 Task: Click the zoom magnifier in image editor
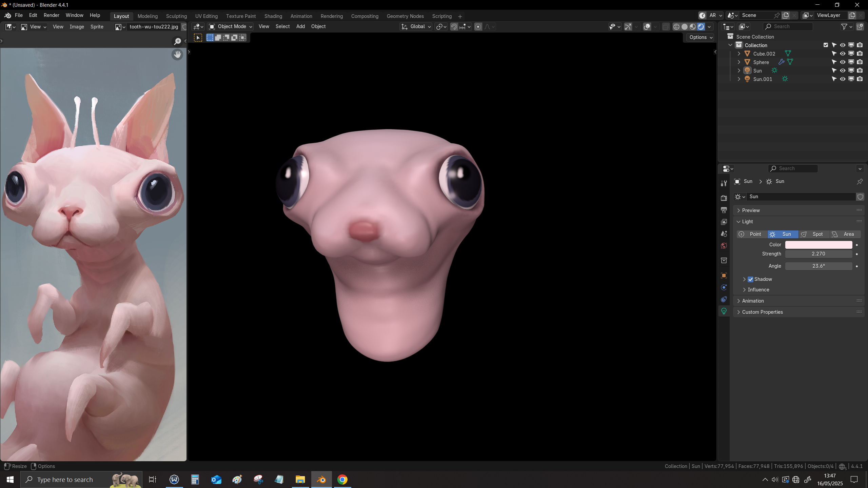coord(177,41)
